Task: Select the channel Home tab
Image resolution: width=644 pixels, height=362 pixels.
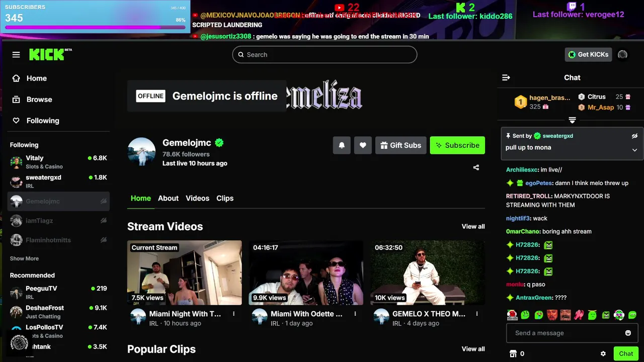Action: [141, 198]
